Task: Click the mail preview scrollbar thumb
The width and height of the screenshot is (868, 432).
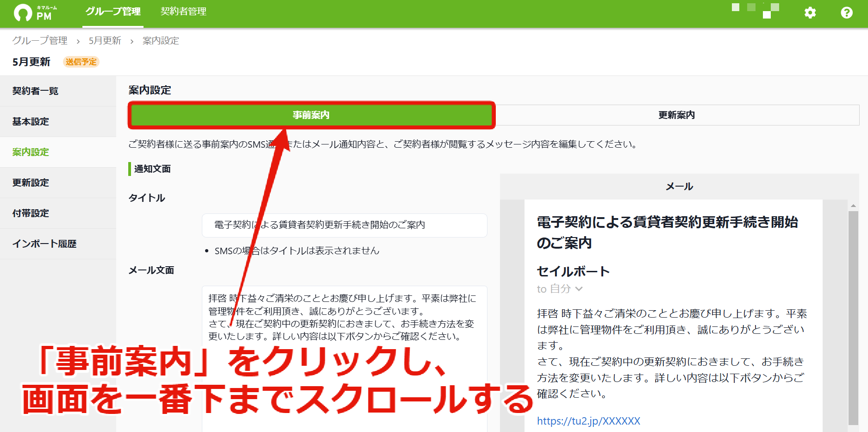Action: pos(853,318)
